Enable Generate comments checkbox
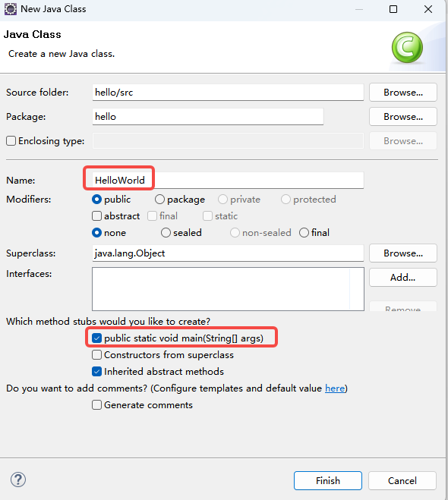Screen dimensions: 448x500 96,404
